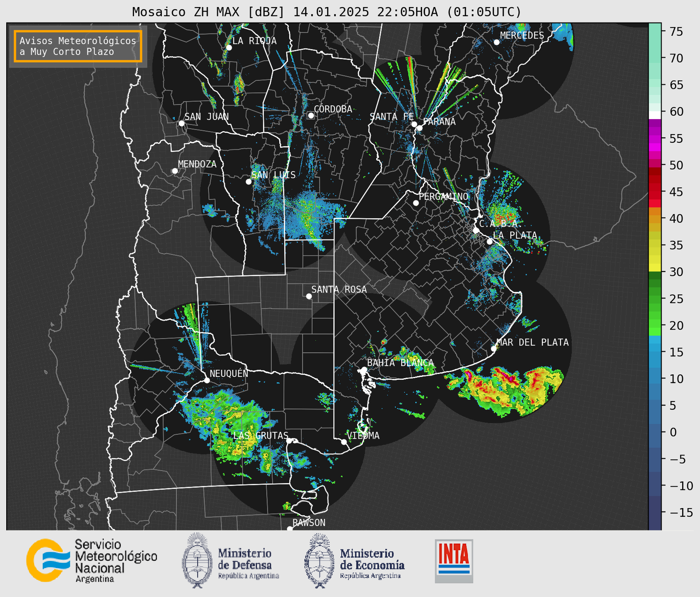Viewport: 700px width, 597px height.
Task: Click the 60 value on the dBZ scale
Action: point(676,112)
